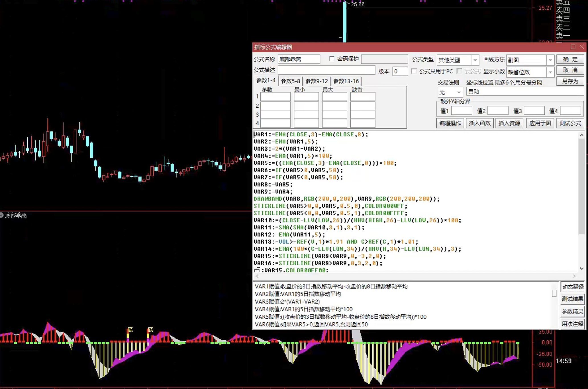Switch to 参数5-8 tab
The image size is (588, 389).
[290, 81]
